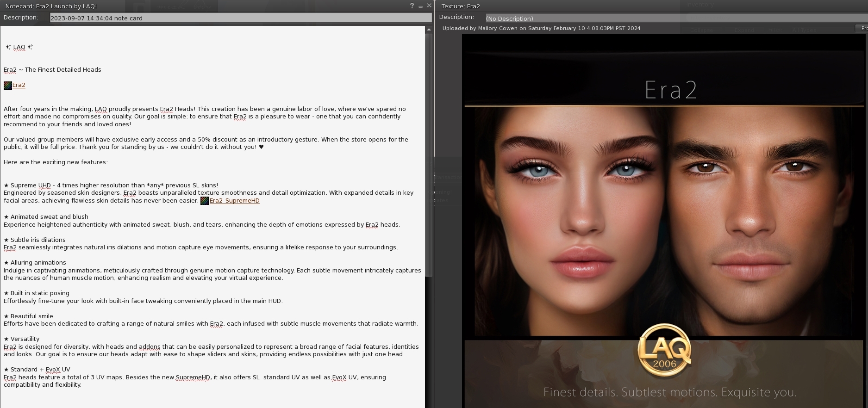Click the line 'Era2 ~ The Finest Detailed Heads'
The image size is (868, 408).
tap(52, 70)
